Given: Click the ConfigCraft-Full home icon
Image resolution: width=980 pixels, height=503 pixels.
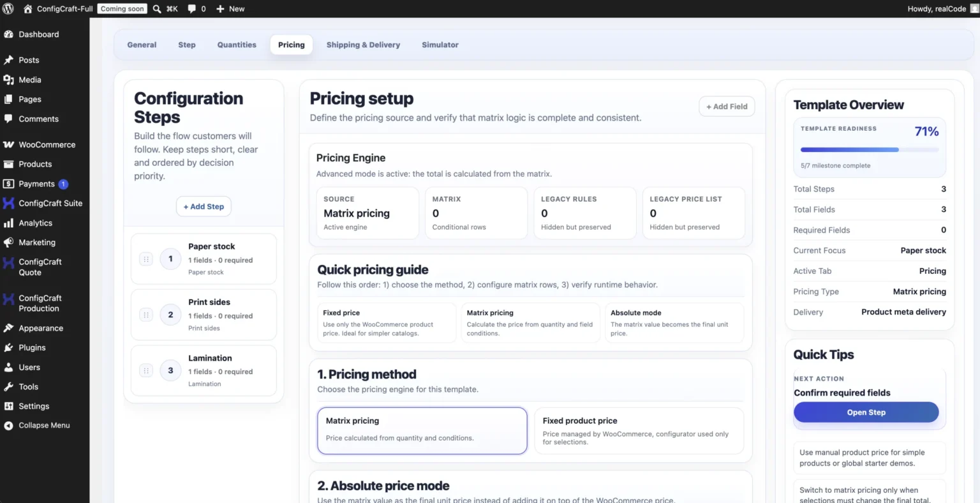Looking at the screenshot, I should click(x=27, y=9).
